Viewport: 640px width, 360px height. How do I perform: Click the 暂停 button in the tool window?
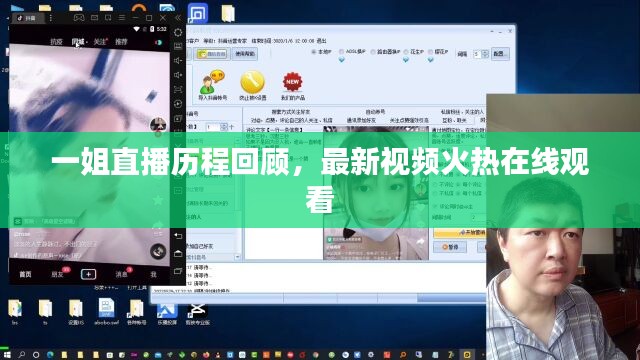[x=450, y=247]
